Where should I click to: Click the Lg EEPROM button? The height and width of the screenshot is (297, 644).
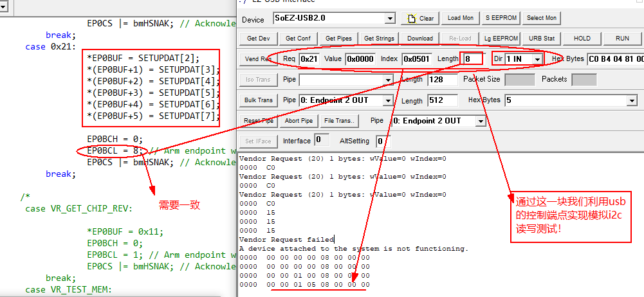pos(501,39)
